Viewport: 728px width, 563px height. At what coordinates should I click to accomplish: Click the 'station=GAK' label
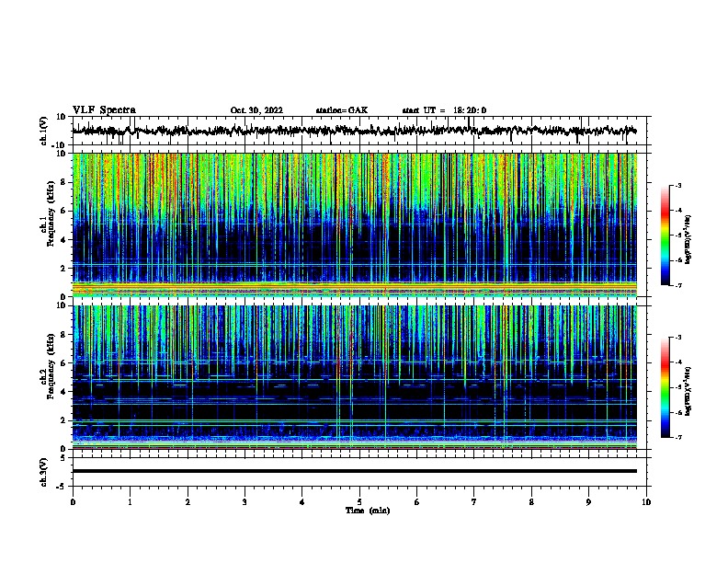[342, 110]
